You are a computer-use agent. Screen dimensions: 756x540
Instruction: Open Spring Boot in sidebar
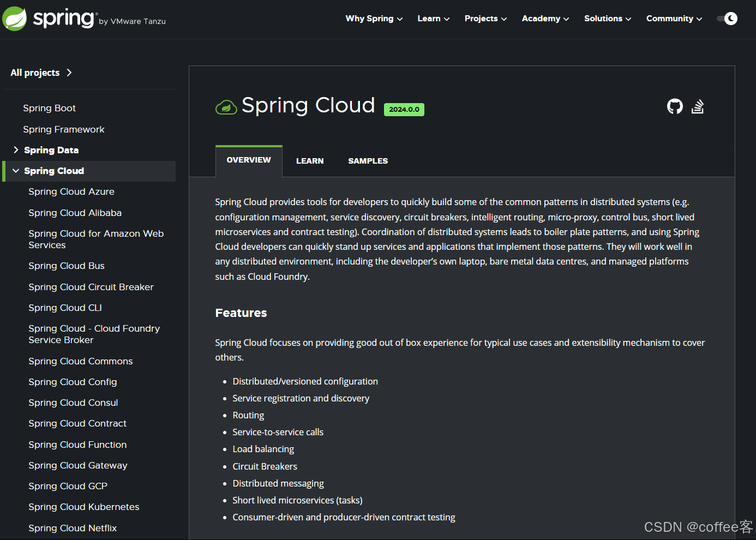(x=49, y=108)
